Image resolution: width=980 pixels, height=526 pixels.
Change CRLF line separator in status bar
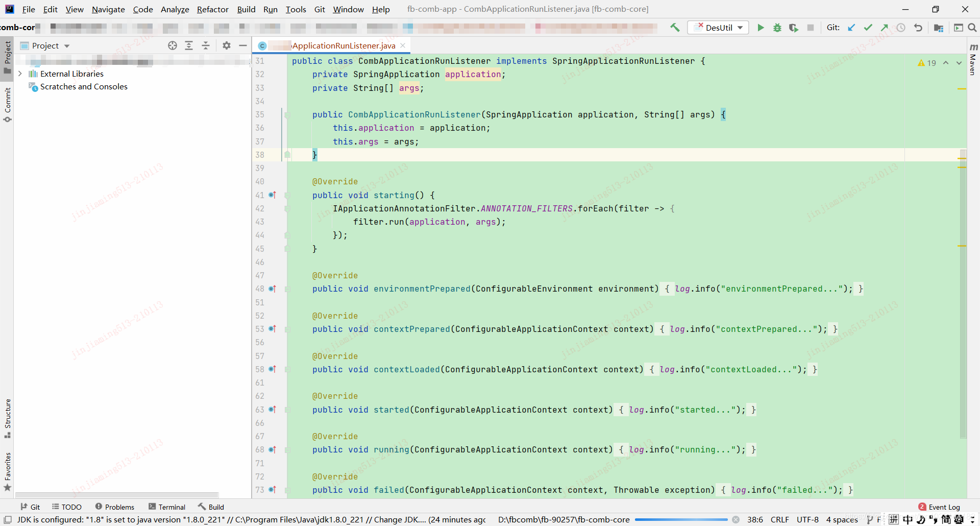(779, 519)
